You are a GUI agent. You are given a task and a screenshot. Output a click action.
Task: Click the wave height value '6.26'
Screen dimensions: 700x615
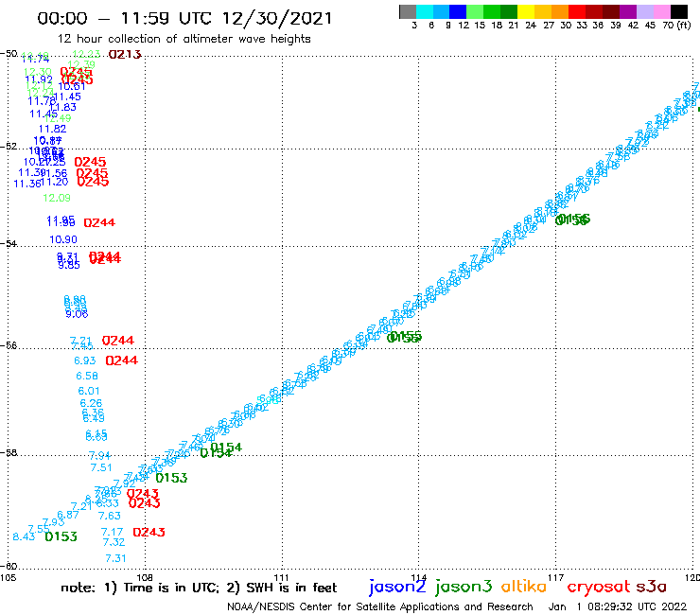pyautogui.click(x=91, y=403)
